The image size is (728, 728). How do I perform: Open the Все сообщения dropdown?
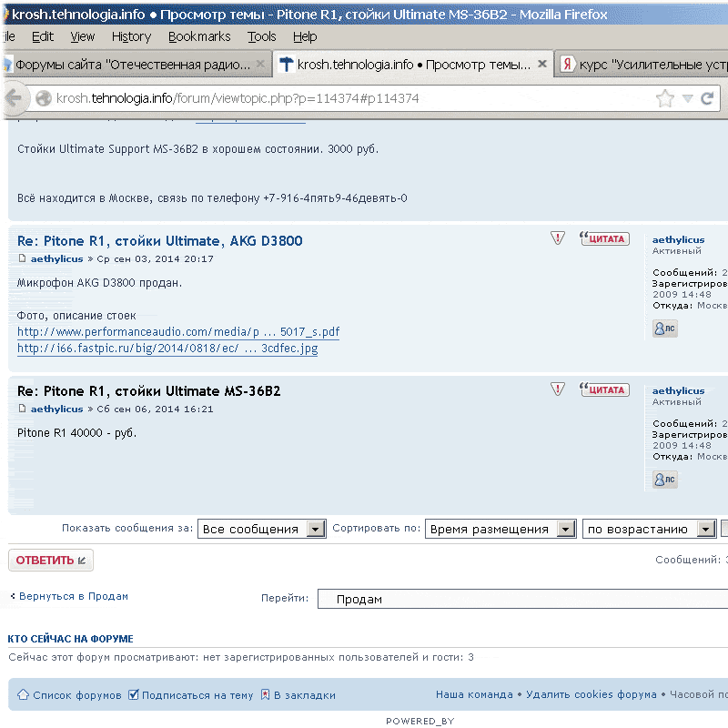click(262, 529)
